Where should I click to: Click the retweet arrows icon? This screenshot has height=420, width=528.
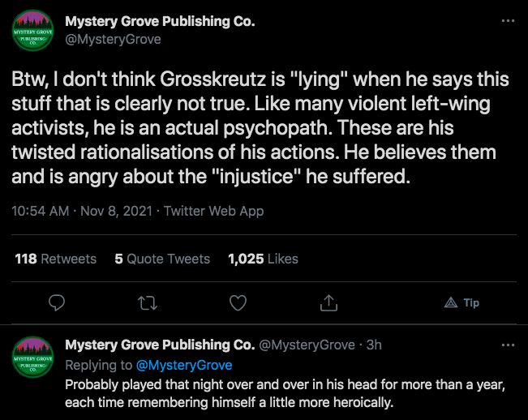click(147, 302)
